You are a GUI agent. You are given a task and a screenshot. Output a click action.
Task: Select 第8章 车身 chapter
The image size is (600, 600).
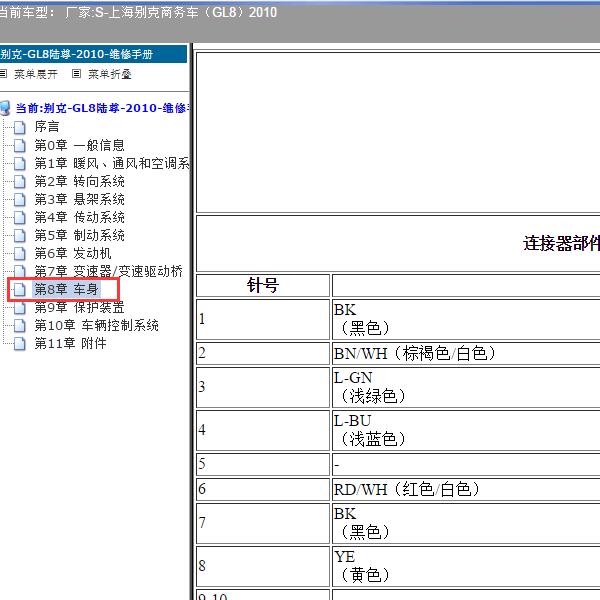(67, 289)
